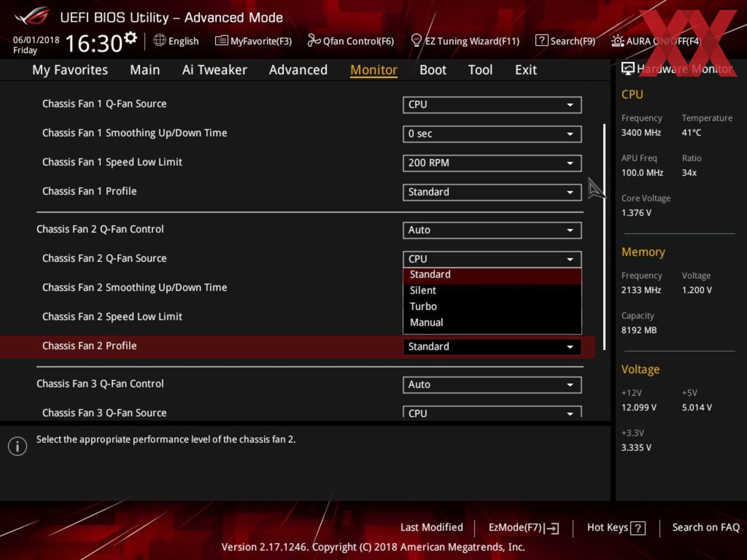This screenshot has width=747, height=560.
Task: Click the 06/01/2018 date text
Action: tap(36, 40)
